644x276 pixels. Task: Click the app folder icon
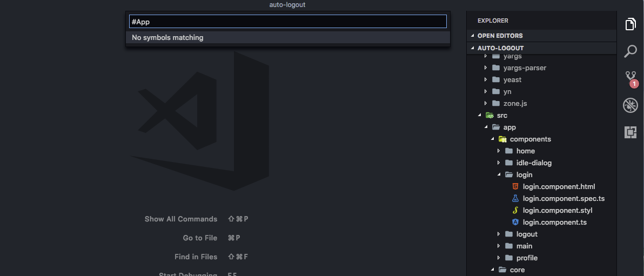tap(496, 127)
